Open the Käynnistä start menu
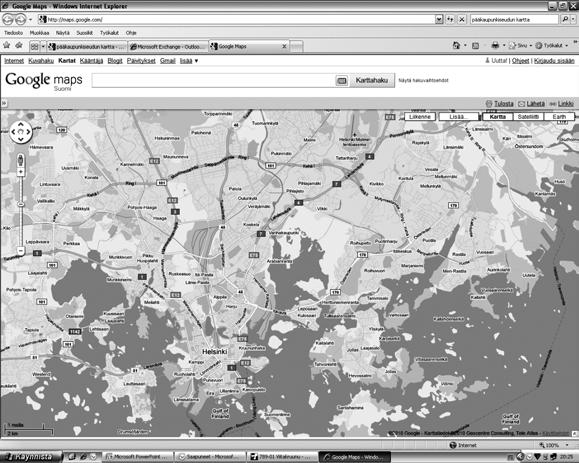 pyautogui.click(x=30, y=457)
